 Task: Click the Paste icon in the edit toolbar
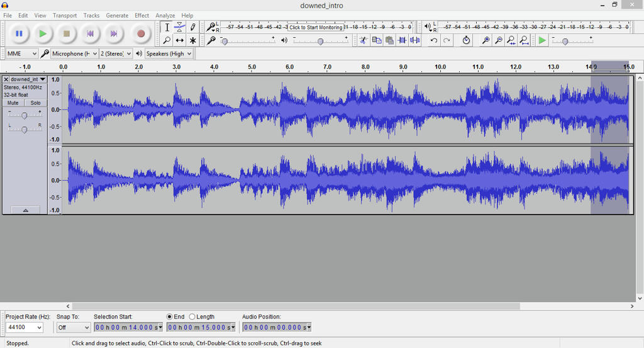pyautogui.click(x=389, y=40)
